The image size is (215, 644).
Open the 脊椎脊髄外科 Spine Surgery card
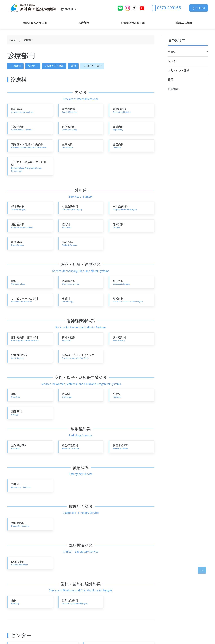point(30,356)
